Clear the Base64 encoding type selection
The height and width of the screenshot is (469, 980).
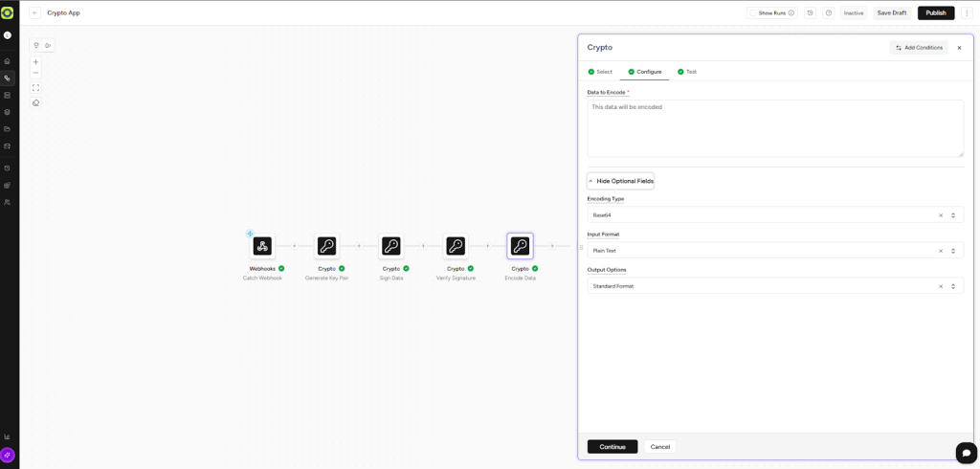pos(940,215)
